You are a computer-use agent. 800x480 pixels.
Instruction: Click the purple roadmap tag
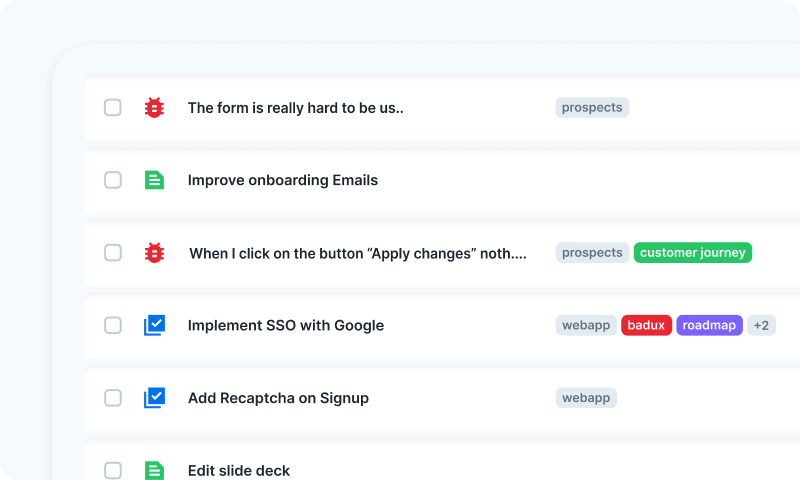pos(709,325)
